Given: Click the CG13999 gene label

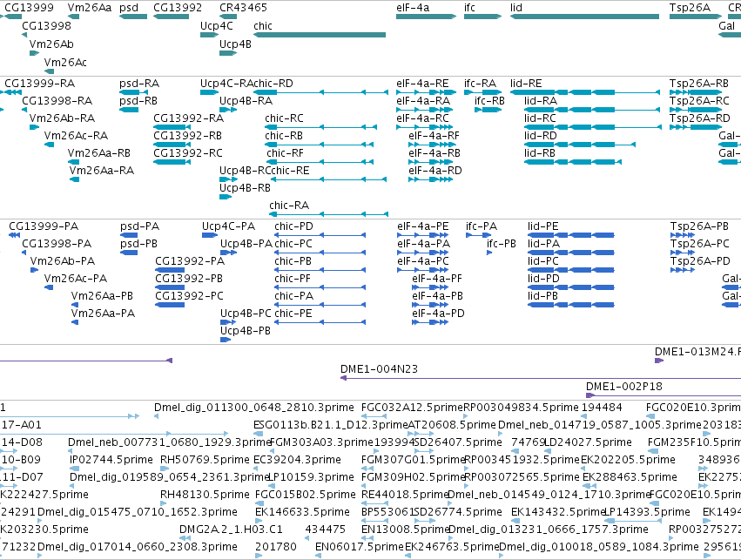Looking at the screenshot, I should (x=29, y=8).
